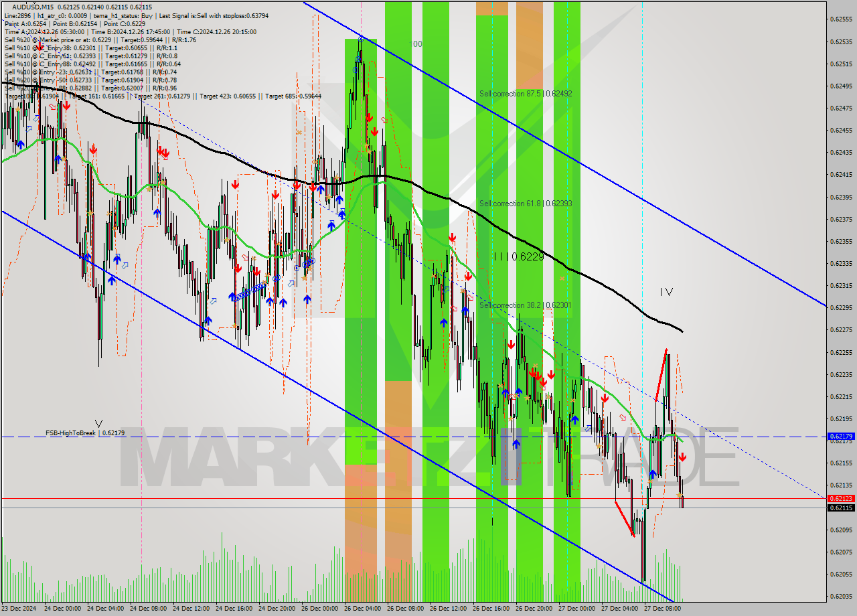Image resolution: width=857 pixels, height=616 pixels.
Task: Click the '24 Dec 00:00' time label
Action: pos(62,609)
